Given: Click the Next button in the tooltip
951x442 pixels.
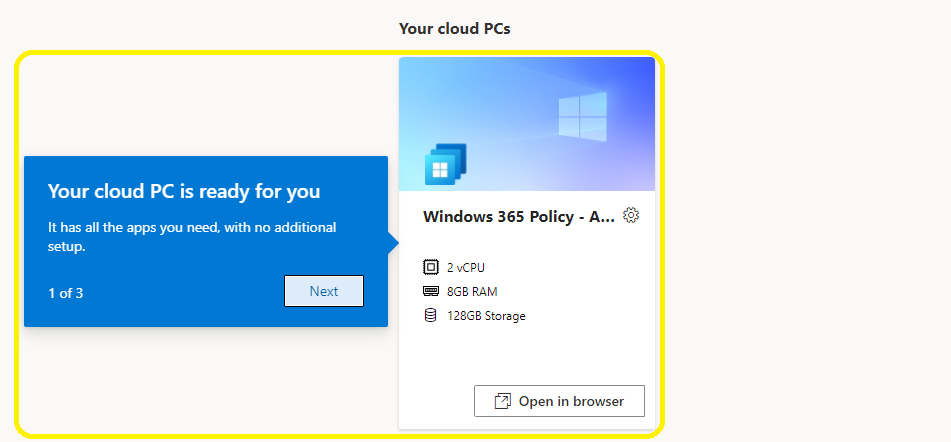Looking at the screenshot, I should coord(324,291).
